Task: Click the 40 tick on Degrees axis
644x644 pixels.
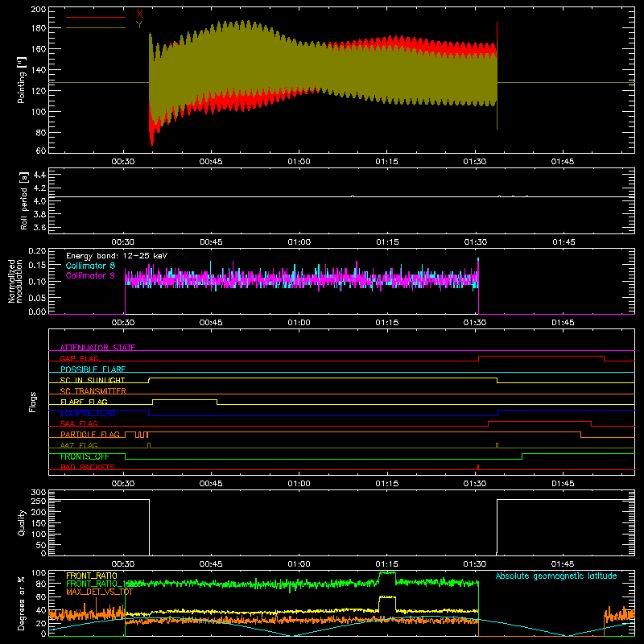Action: click(41, 611)
